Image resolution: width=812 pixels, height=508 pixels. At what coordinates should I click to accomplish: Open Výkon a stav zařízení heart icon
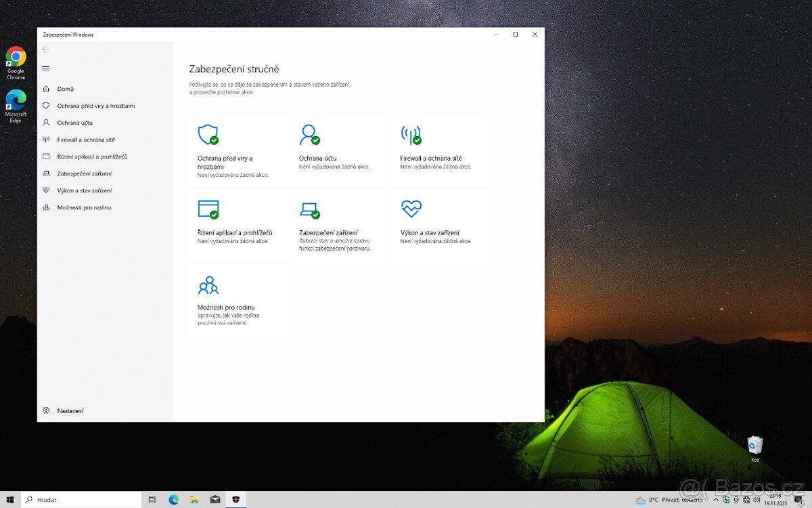[x=411, y=209]
